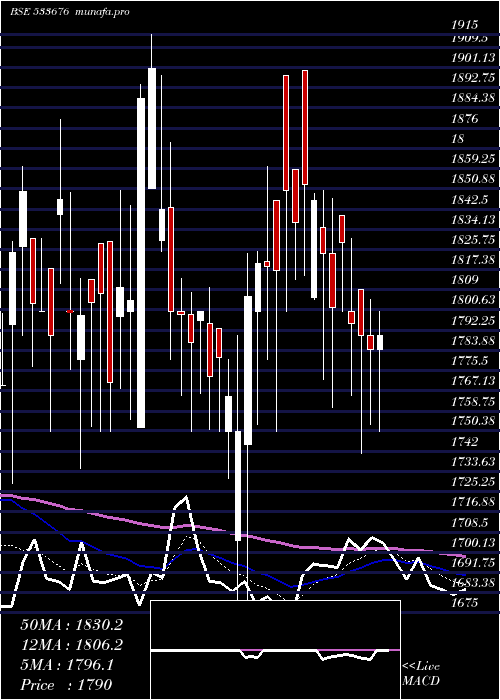Click the Price : 1790 reading
The height and width of the screenshot is (700, 500).
click(x=66, y=685)
